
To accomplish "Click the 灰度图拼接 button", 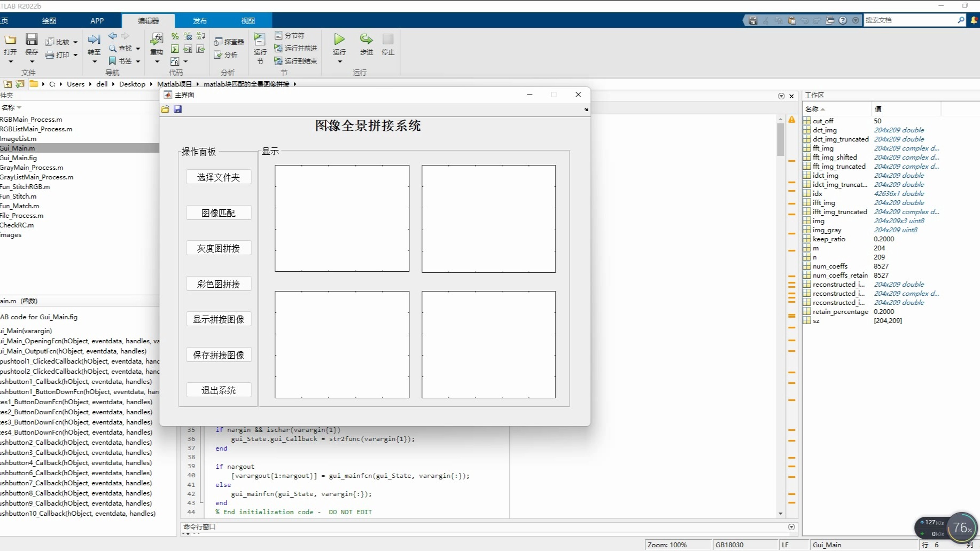I will [x=219, y=248].
